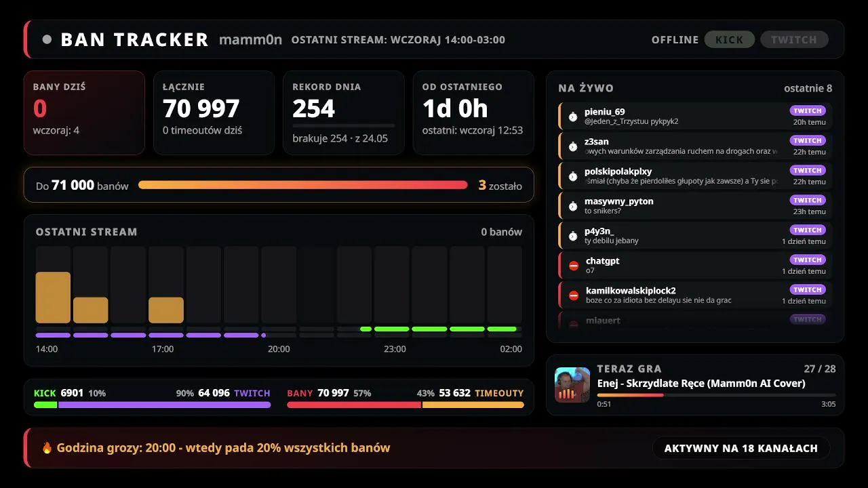Toggle the KICK platform pill in header
The height and width of the screenshot is (488, 868).
pyautogui.click(x=730, y=39)
